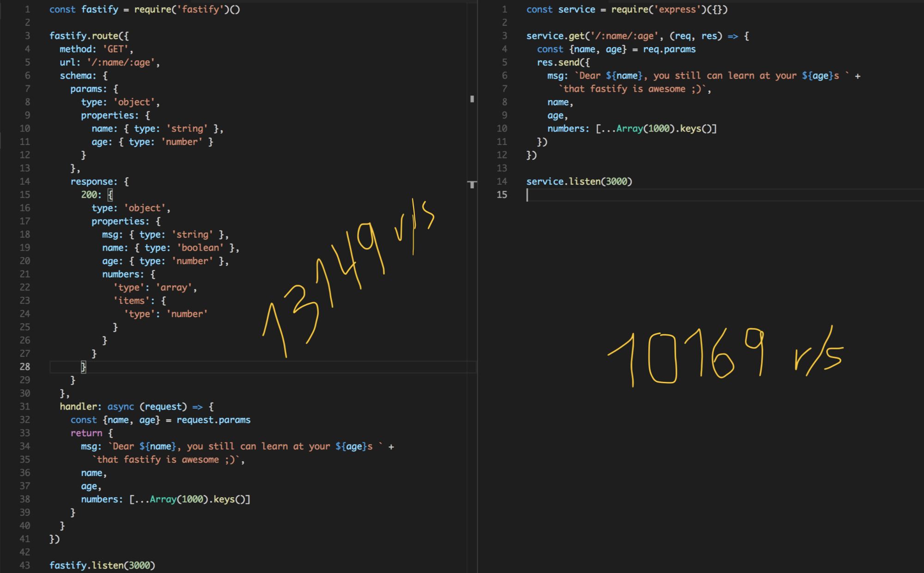The height and width of the screenshot is (573, 924).
Task: Expand the schema params properties block
Action: (41, 115)
